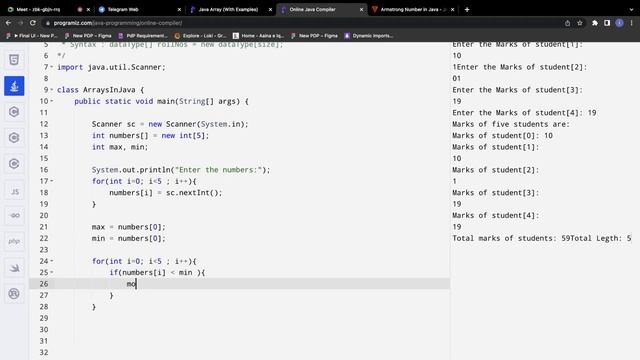Open the Chrome profile avatar
This screenshot has height=360, width=640.
pyautogui.click(x=619, y=23)
